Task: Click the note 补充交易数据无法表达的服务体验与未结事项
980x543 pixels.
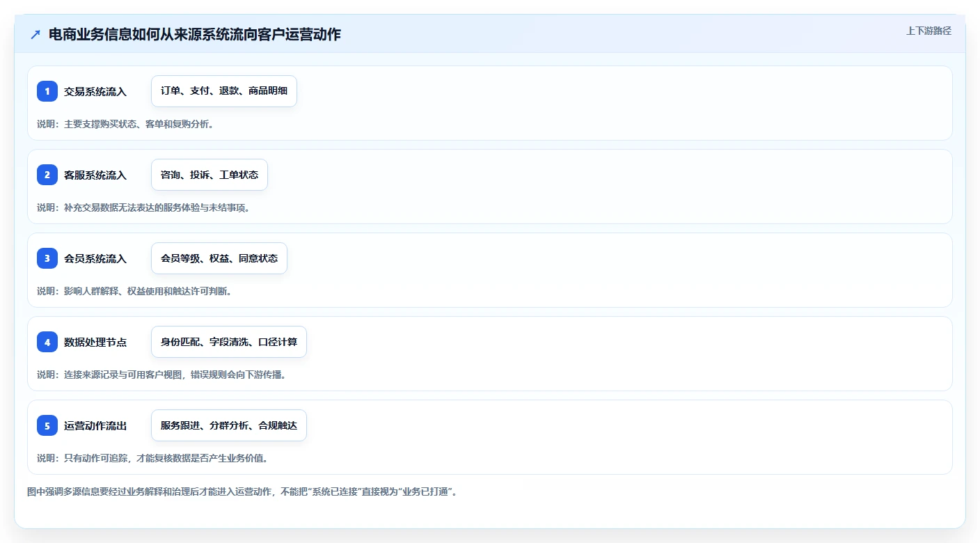Action: [x=143, y=207]
